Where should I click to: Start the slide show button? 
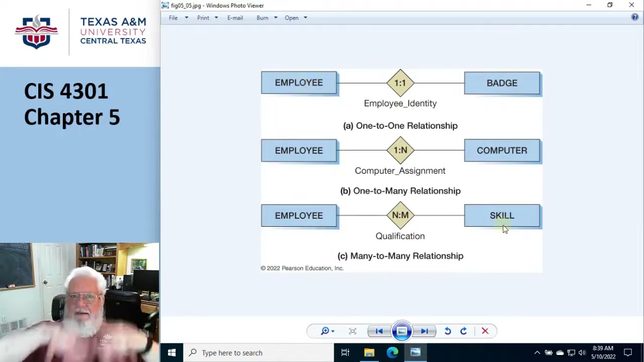coord(401,331)
